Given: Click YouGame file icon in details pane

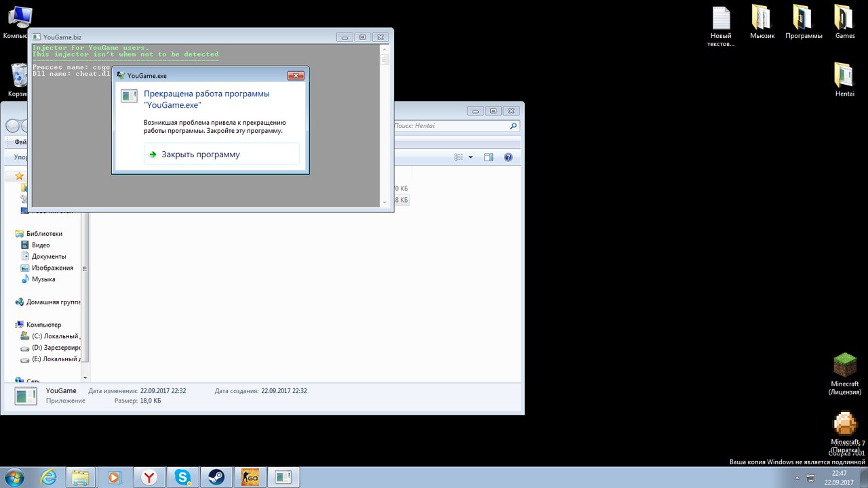Looking at the screenshot, I should (26, 395).
